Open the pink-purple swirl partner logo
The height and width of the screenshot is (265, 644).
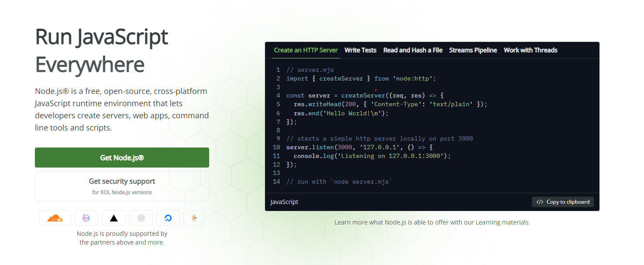pos(86,218)
